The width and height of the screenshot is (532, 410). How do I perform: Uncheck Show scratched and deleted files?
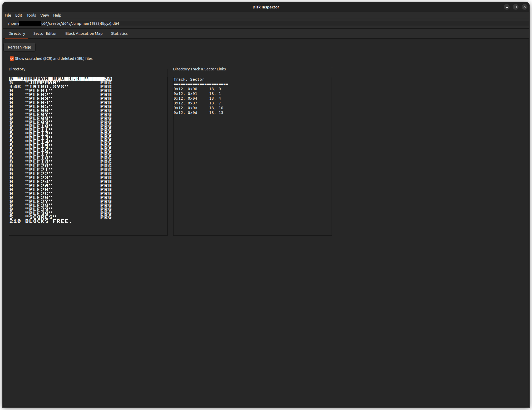pos(12,59)
